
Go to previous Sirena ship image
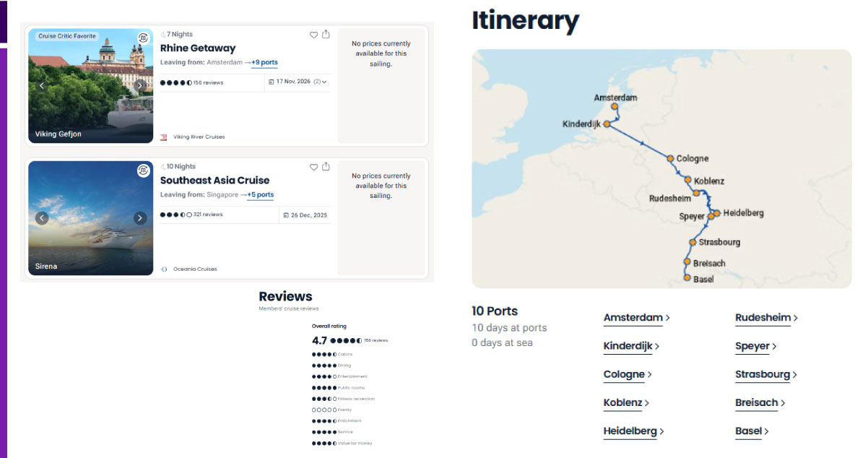(42, 218)
